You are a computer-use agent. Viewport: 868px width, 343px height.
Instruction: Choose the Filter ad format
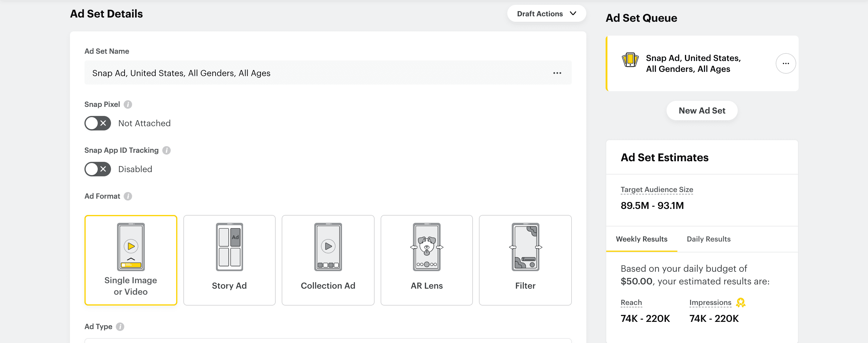click(525, 260)
